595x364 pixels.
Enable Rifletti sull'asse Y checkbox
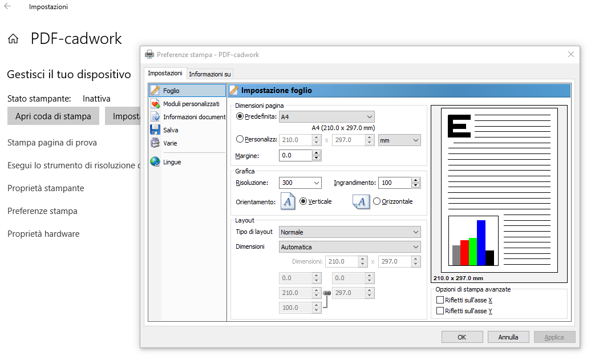coord(440,311)
